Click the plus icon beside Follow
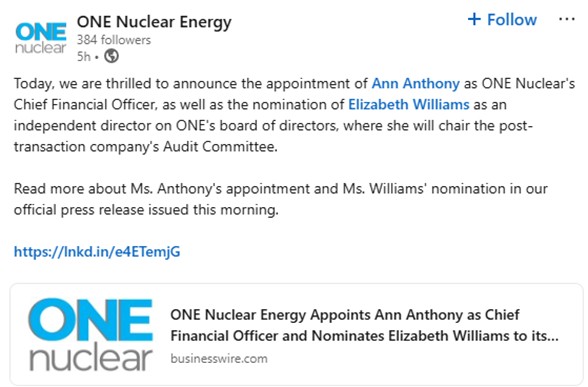Image resolution: width=588 pixels, height=387 pixels. click(474, 19)
